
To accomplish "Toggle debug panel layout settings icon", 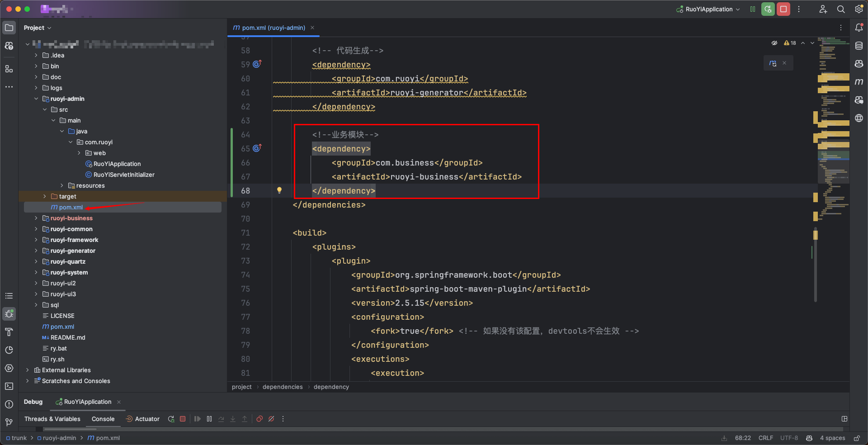I will click(x=844, y=419).
